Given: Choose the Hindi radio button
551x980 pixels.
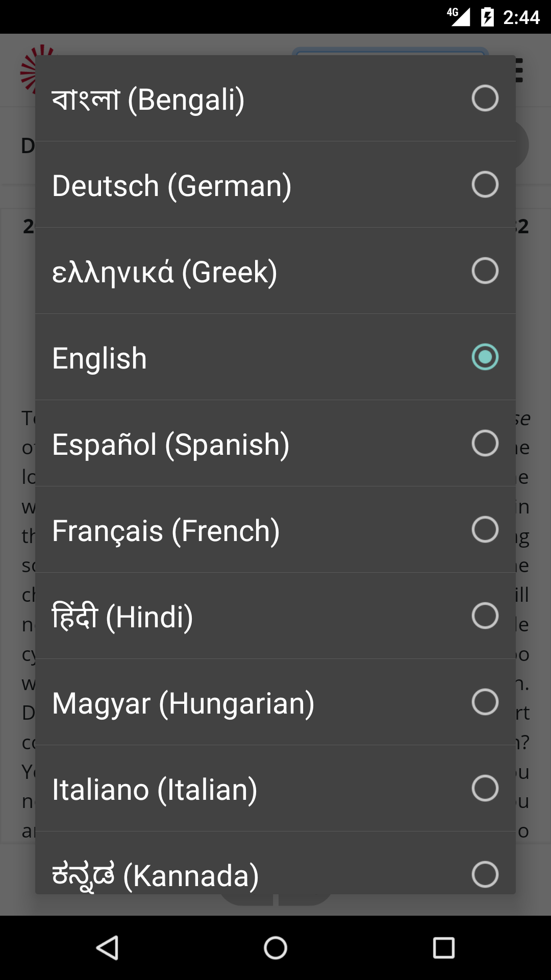Looking at the screenshot, I should [x=485, y=616].
